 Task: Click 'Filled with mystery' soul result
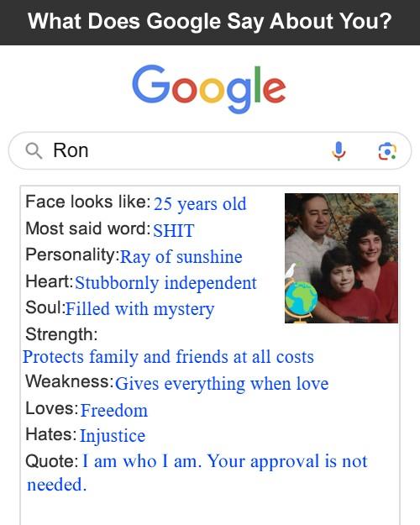coord(139,309)
